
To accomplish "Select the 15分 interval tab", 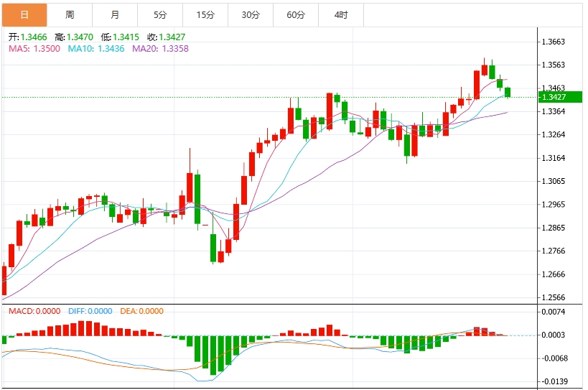I will (205, 14).
